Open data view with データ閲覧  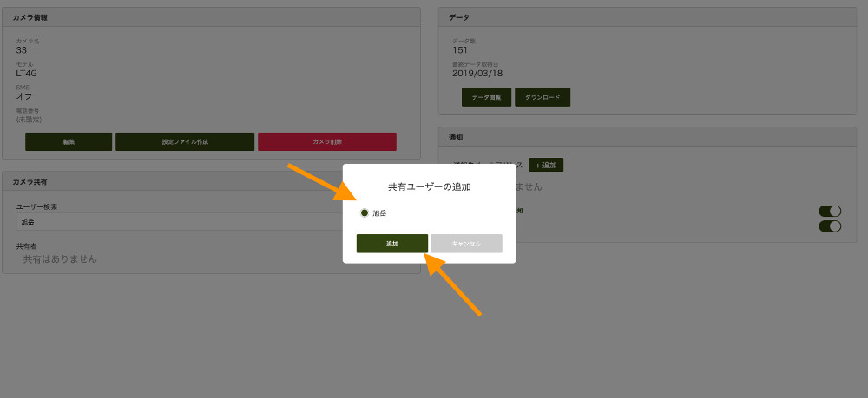click(486, 97)
